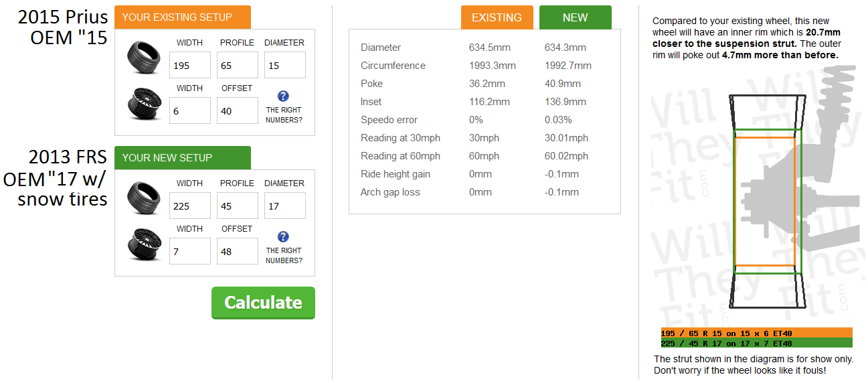
Task: Click the orange 195/65 R 15 legend bar
Action: 756,333
